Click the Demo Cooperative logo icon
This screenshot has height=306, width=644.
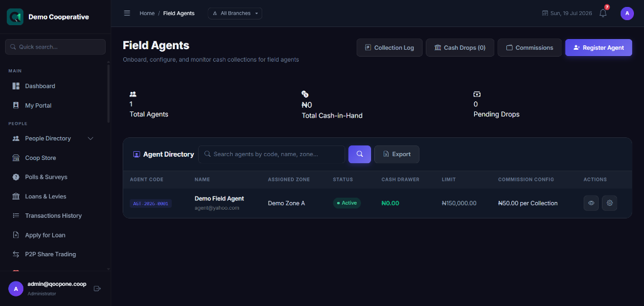15,17
